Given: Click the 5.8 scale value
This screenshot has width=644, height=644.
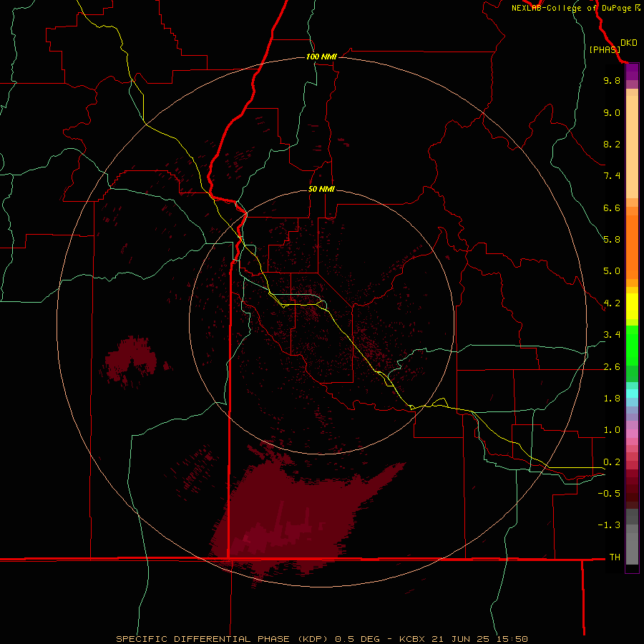Looking at the screenshot, I should tap(612, 240).
